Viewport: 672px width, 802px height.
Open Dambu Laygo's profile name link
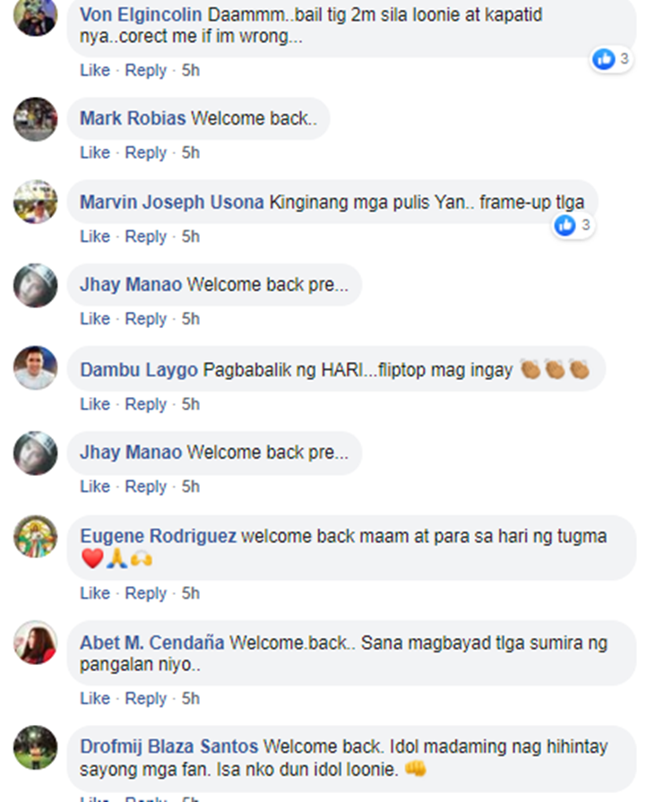139,370
